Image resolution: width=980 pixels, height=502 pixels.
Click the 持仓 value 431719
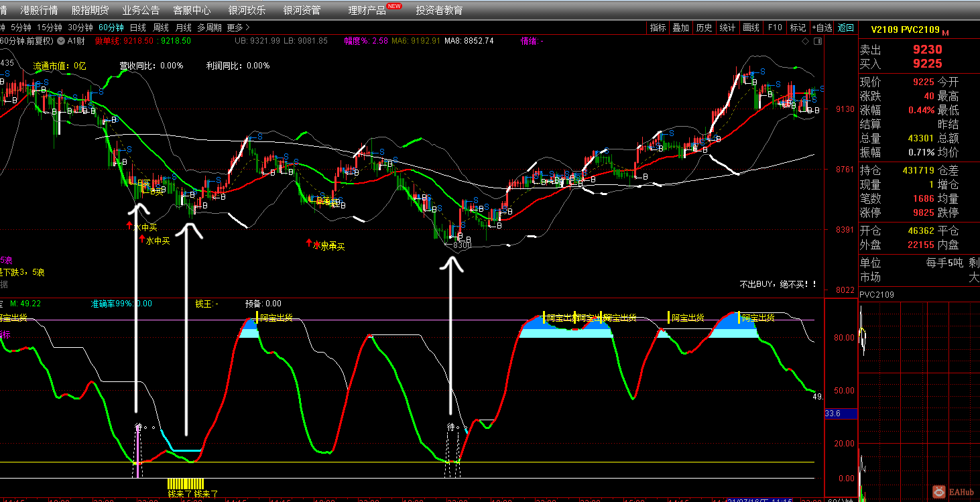[918, 170]
